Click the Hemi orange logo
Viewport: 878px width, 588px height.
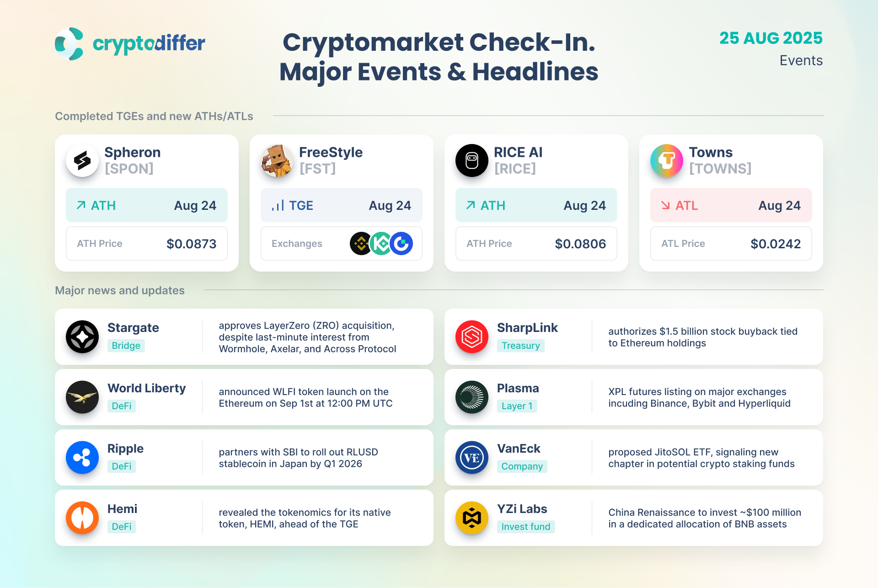click(82, 518)
